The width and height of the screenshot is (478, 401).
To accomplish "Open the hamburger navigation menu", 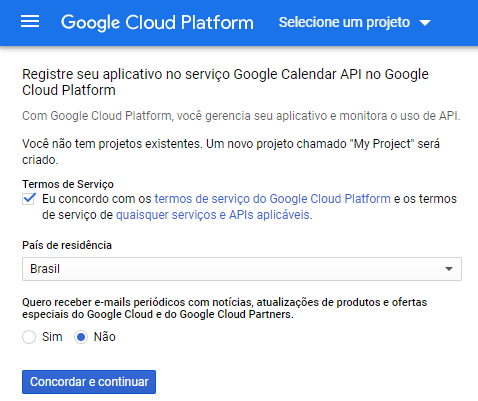I will click(30, 22).
